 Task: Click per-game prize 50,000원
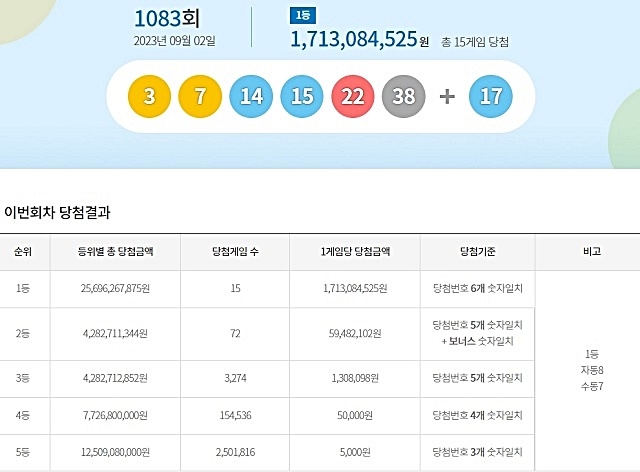pyautogui.click(x=355, y=416)
